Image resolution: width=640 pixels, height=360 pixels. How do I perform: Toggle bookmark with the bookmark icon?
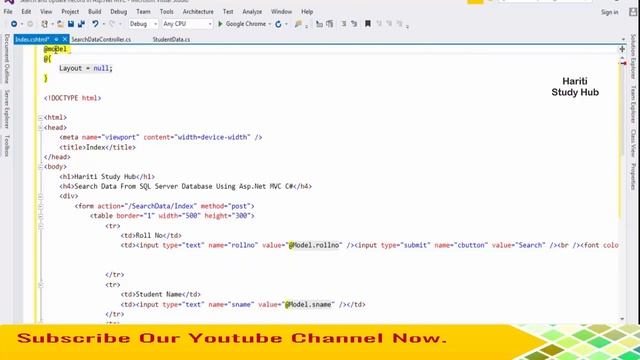[368, 24]
